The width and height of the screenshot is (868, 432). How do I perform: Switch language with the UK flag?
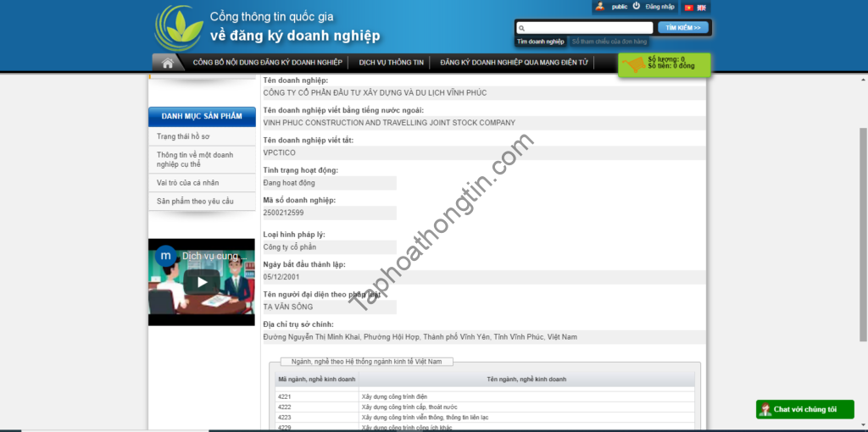(701, 8)
